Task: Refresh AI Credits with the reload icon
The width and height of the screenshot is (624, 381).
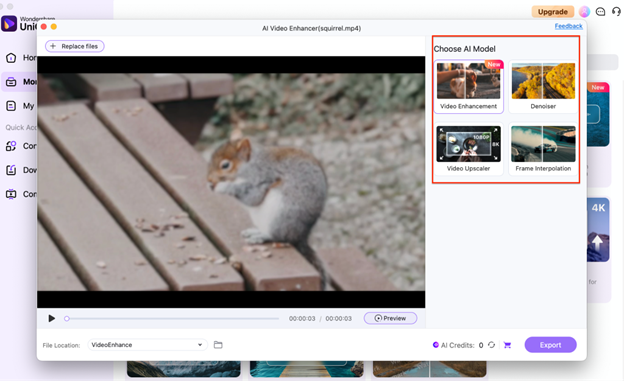Action: click(x=492, y=345)
